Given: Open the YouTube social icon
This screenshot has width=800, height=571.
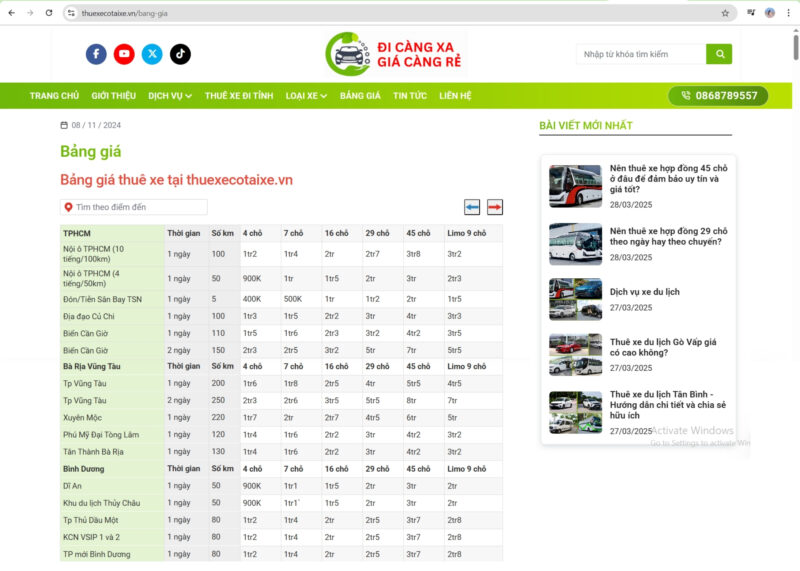Looking at the screenshot, I should 124,54.
